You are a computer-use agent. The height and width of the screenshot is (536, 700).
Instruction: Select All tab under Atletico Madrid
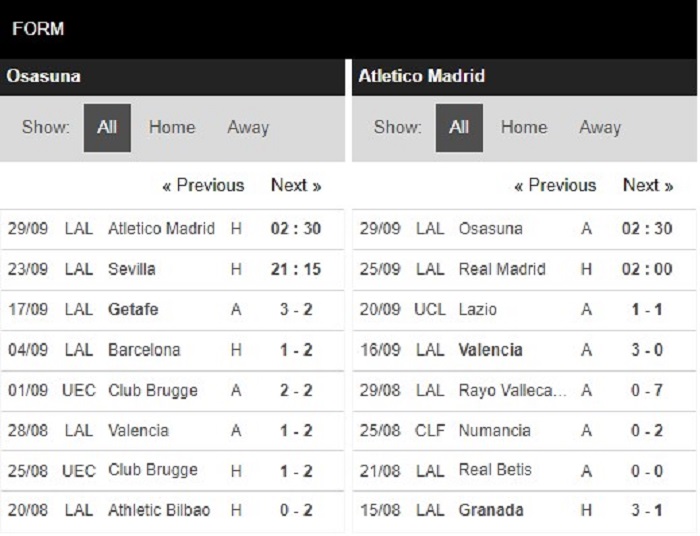pyautogui.click(x=459, y=128)
